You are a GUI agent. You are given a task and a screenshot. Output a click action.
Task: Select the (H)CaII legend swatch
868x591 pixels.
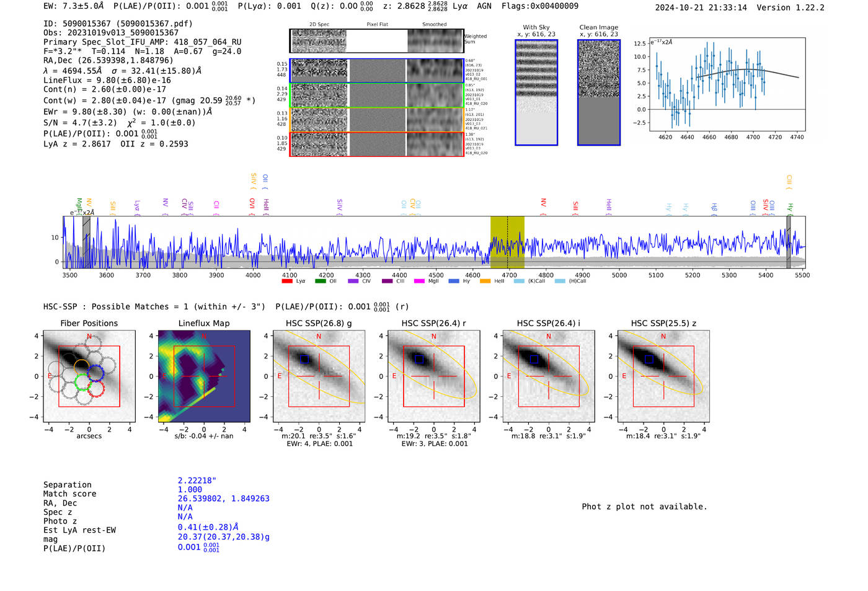tap(560, 281)
